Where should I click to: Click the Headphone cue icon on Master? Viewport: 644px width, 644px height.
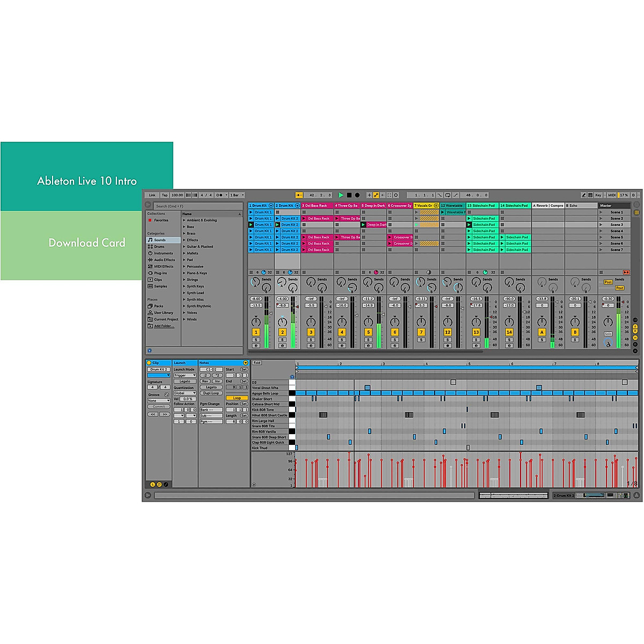pos(608,343)
